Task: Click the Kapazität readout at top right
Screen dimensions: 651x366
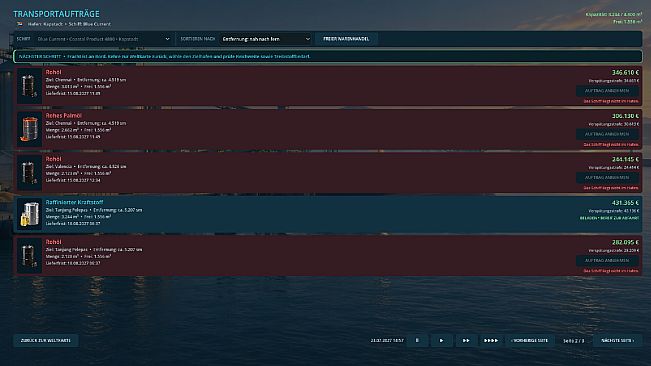Action: pos(614,14)
